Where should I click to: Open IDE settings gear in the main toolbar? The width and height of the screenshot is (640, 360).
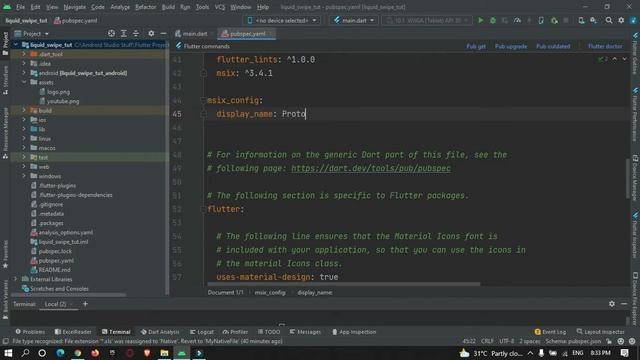621,20
